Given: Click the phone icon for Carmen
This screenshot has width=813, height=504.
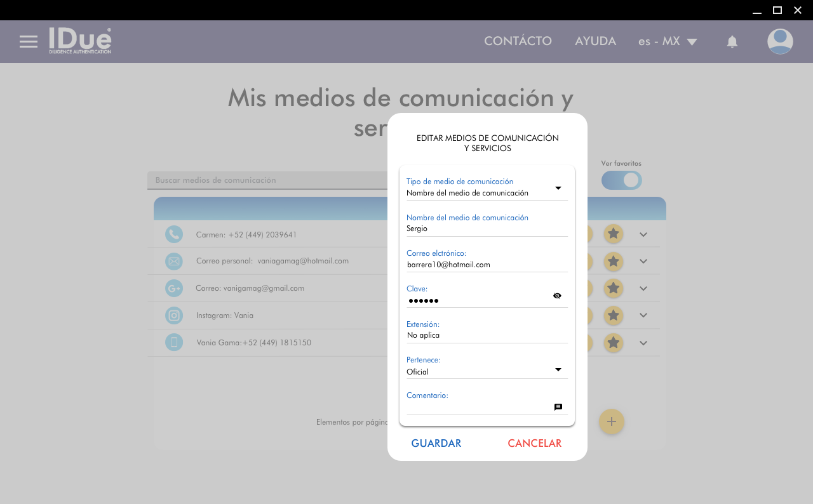Looking at the screenshot, I should point(174,234).
